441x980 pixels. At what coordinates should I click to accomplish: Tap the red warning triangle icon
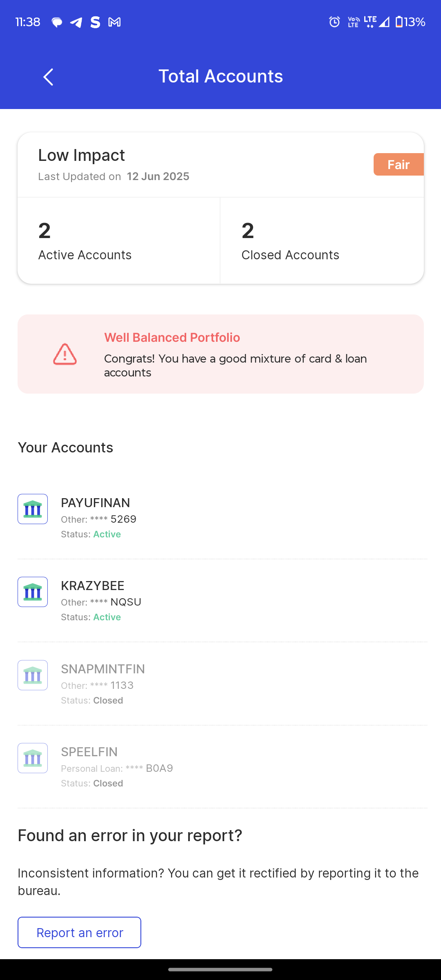(65, 354)
